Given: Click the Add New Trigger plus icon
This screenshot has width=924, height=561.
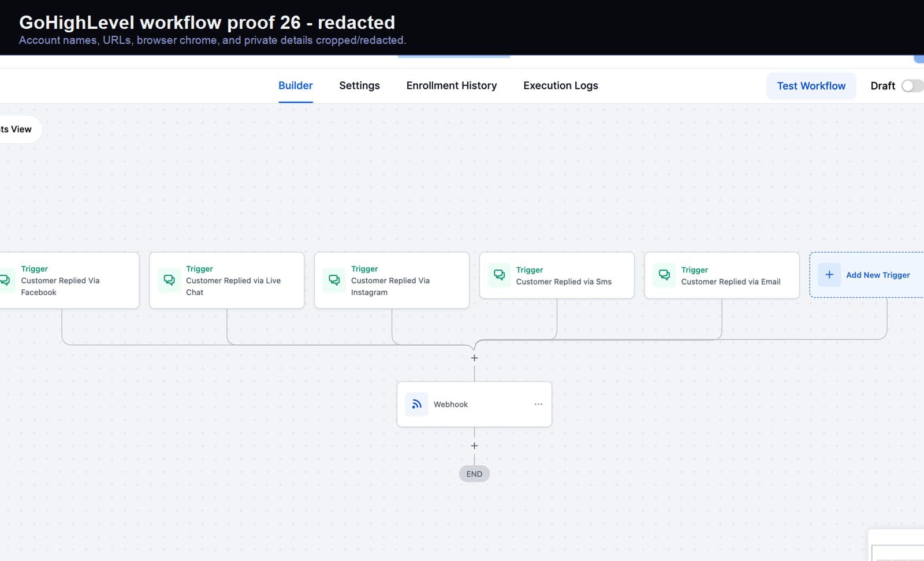Looking at the screenshot, I should pyautogui.click(x=829, y=275).
